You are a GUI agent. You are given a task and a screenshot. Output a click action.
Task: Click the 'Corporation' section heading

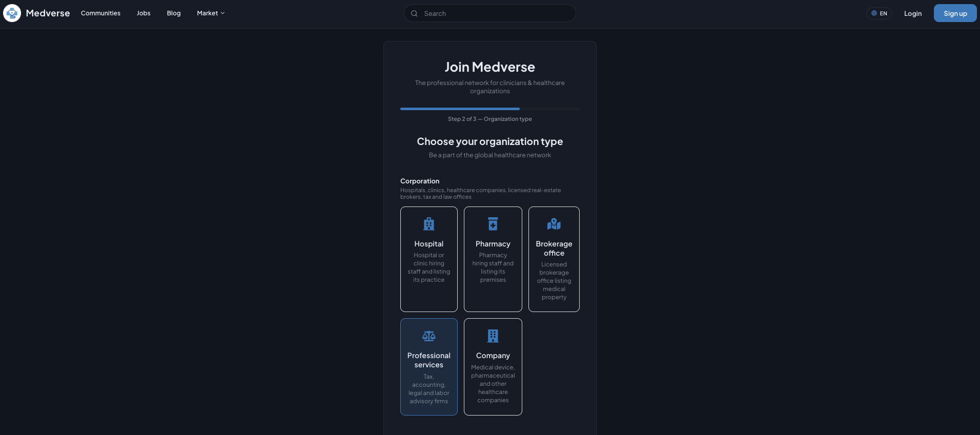coord(420,181)
